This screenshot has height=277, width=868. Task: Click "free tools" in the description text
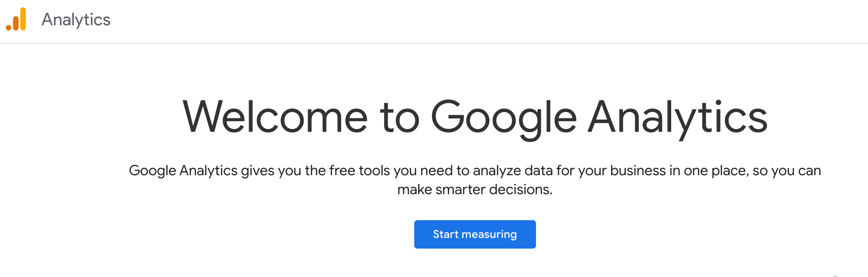click(x=360, y=171)
